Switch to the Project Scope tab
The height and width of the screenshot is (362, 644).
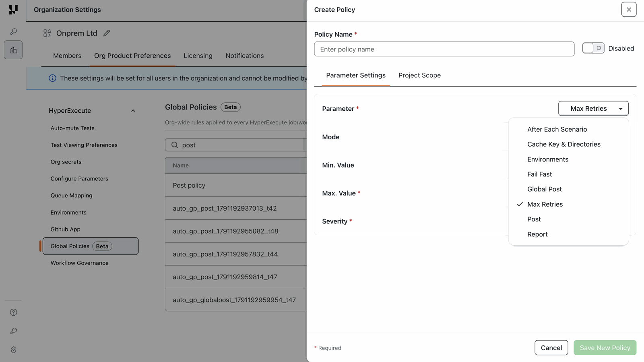419,75
